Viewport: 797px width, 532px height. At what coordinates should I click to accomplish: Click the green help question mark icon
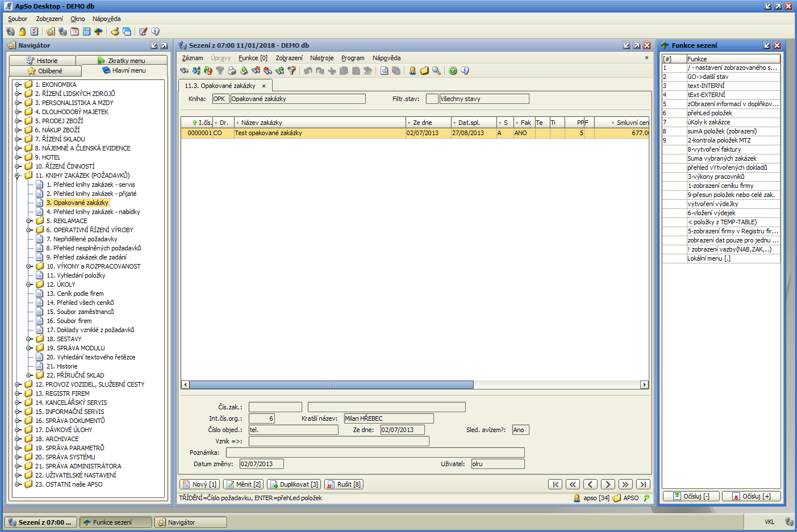coord(453,71)
